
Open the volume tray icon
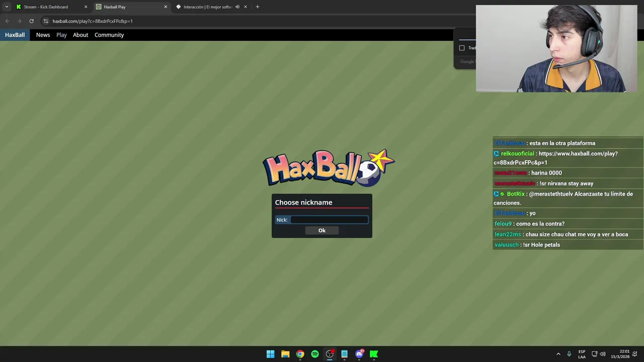(603, 354)
